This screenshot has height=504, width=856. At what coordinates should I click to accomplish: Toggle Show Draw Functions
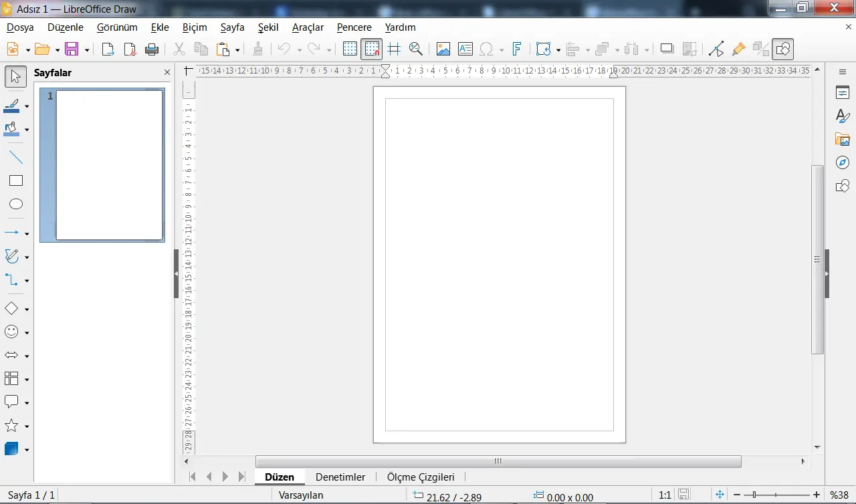pos(782,49)
